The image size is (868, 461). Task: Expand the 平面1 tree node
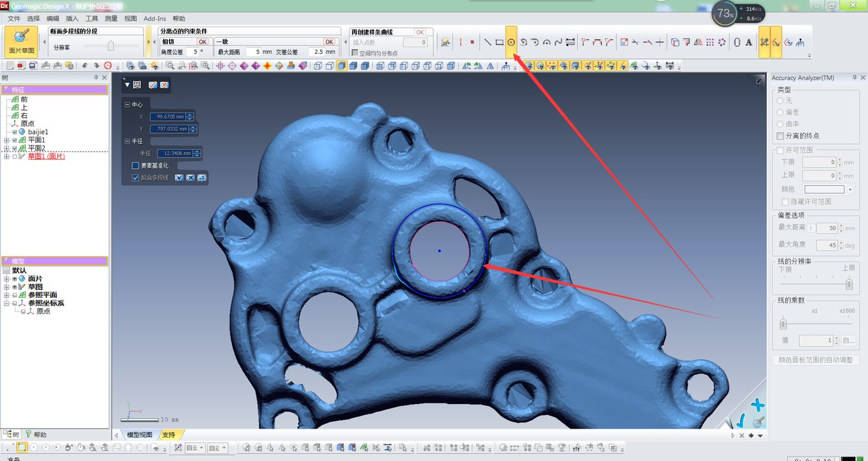click(6, 140)
